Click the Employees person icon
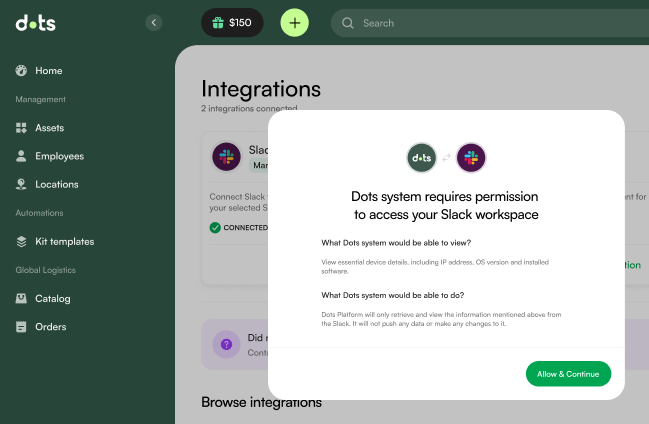The image size is (649, 424). (21, 156)
